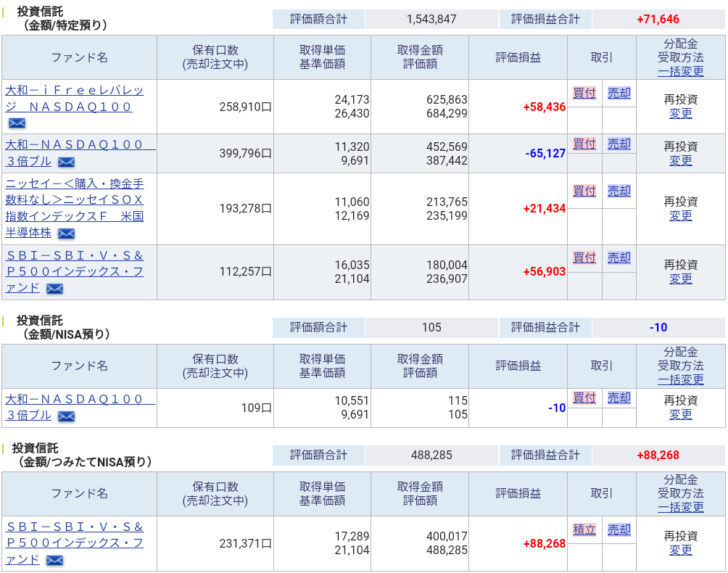
Task: Click 買付 for S&P500 with 112,257口
Action: point(584,257)
